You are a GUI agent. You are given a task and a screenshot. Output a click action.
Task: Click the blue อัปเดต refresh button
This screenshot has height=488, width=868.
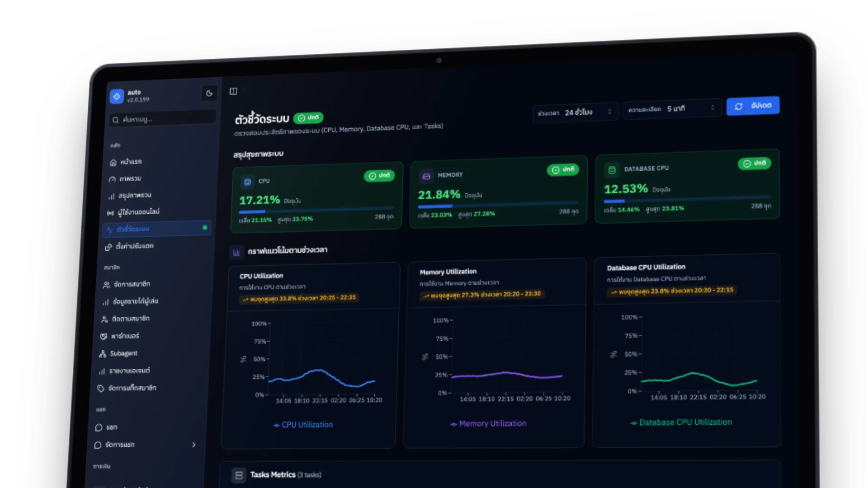[x=753, y=106]
